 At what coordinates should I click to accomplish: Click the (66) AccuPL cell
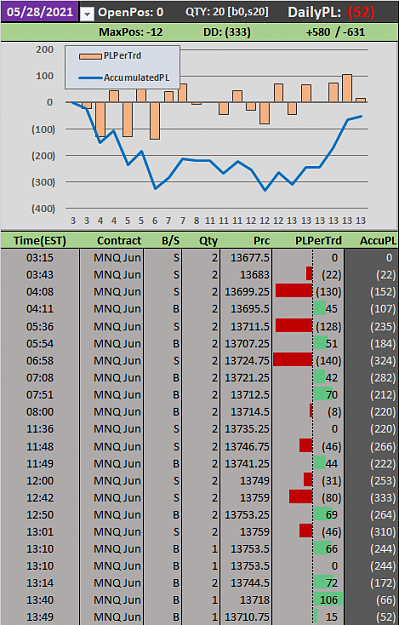coord(371,600)
